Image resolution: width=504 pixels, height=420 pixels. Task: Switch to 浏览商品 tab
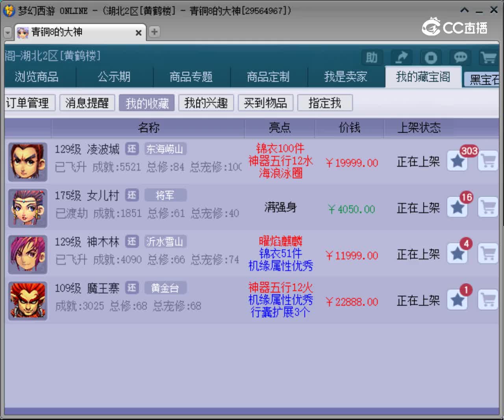click(x=37, y=77)
